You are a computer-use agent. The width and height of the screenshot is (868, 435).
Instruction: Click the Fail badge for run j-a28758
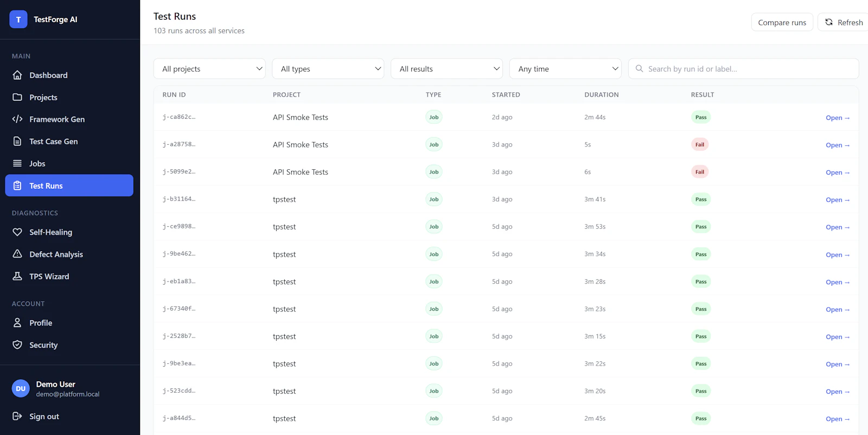pyautogui.click(x=700, y=144)
